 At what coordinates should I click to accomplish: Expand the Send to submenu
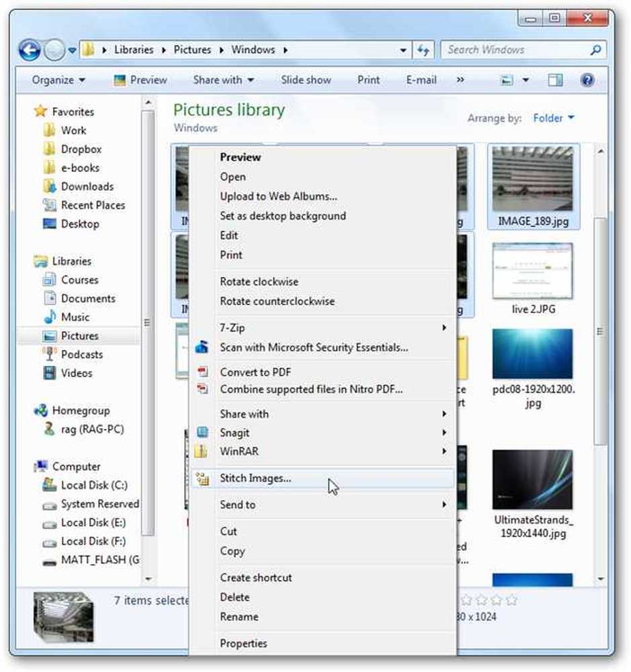323,505
